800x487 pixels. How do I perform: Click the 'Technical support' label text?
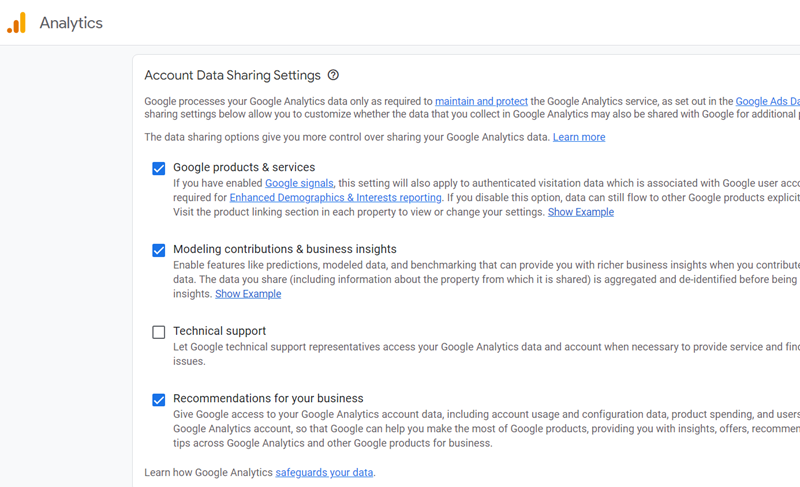coord(219,331)
